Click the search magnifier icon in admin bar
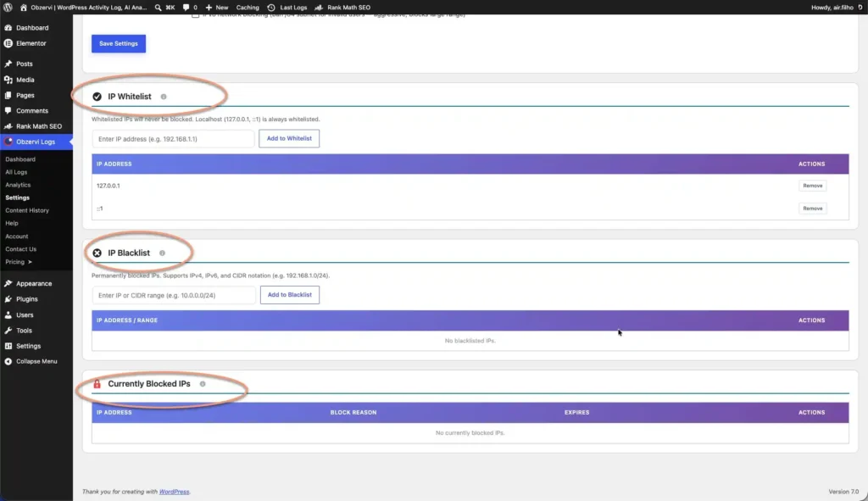This screenshot has width=868, height=501. tap(159, 7)
